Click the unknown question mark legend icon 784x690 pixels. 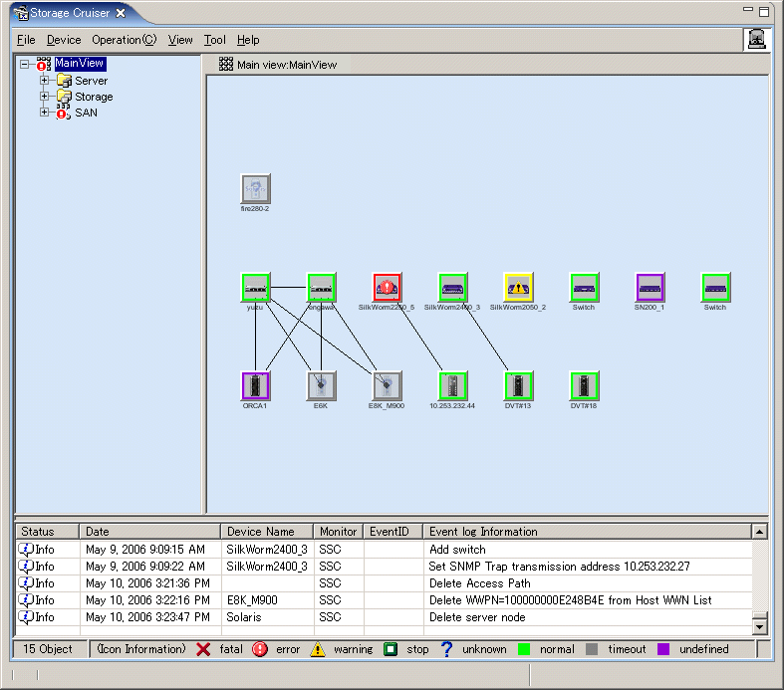point(446,649)
